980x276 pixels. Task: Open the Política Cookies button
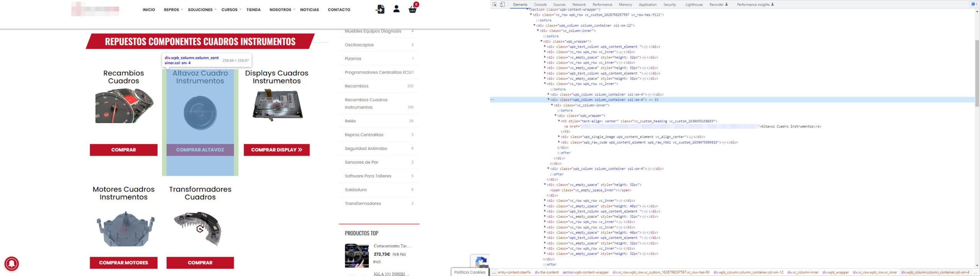coord(470,272)
